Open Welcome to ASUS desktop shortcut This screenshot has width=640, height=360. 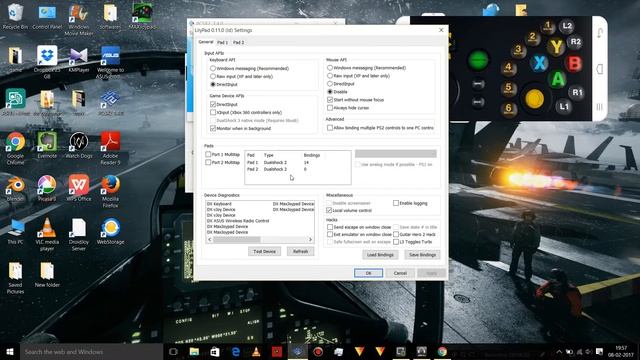tap(110, 62)
